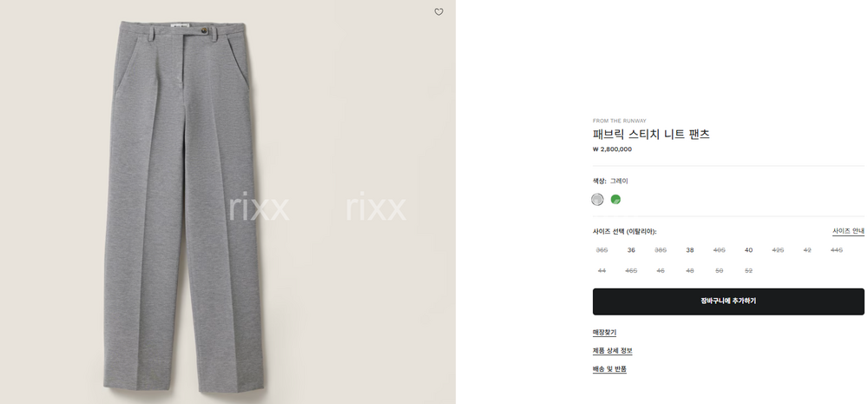Click the crossed-out size 48

[690, 271]
